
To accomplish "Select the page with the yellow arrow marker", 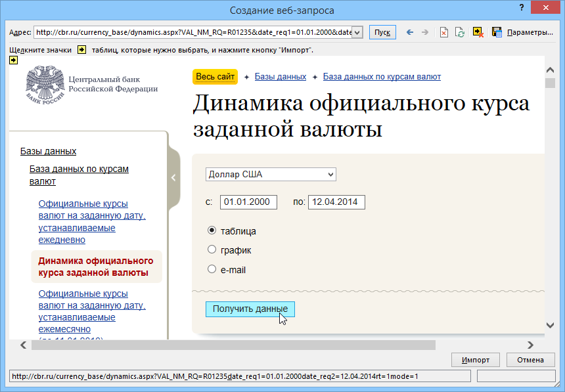I will 13,60.
